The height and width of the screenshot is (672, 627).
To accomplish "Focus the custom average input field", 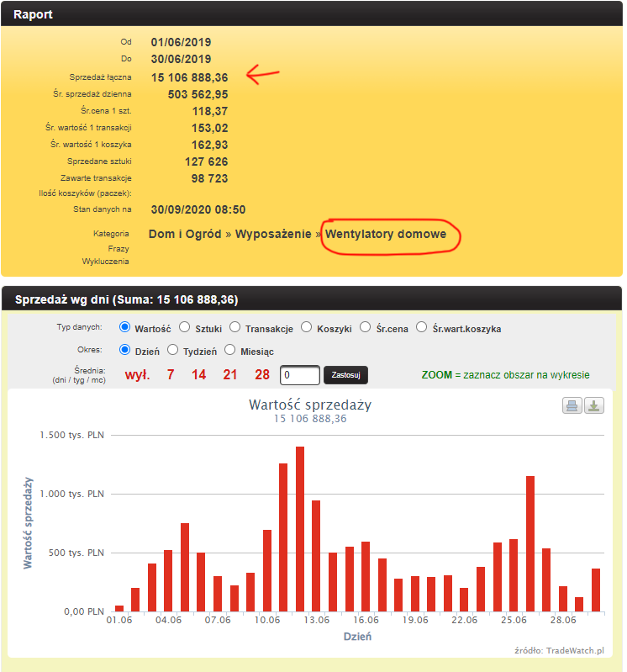I will (300, 375).
